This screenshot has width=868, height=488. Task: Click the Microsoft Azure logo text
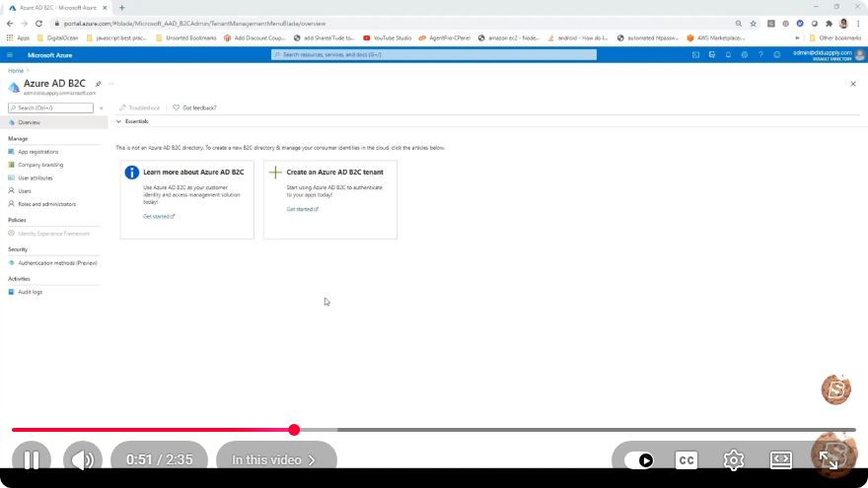(x=50, y=55)
